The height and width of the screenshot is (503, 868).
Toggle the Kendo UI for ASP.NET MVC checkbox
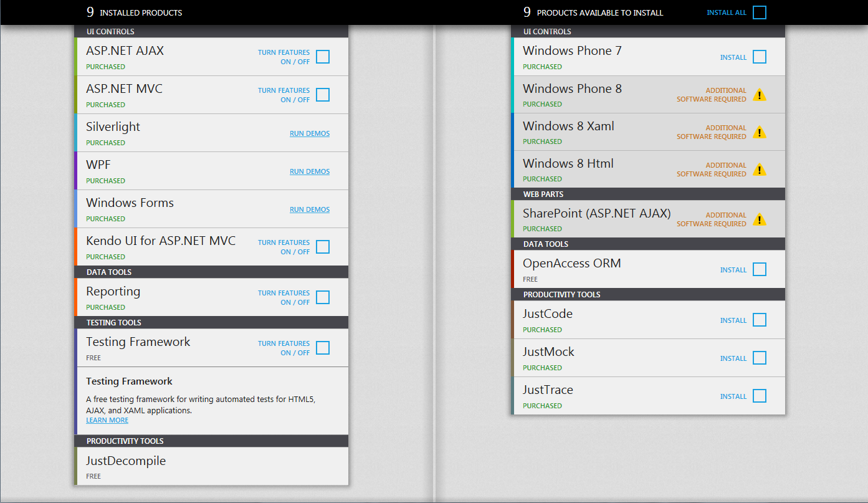323,247
